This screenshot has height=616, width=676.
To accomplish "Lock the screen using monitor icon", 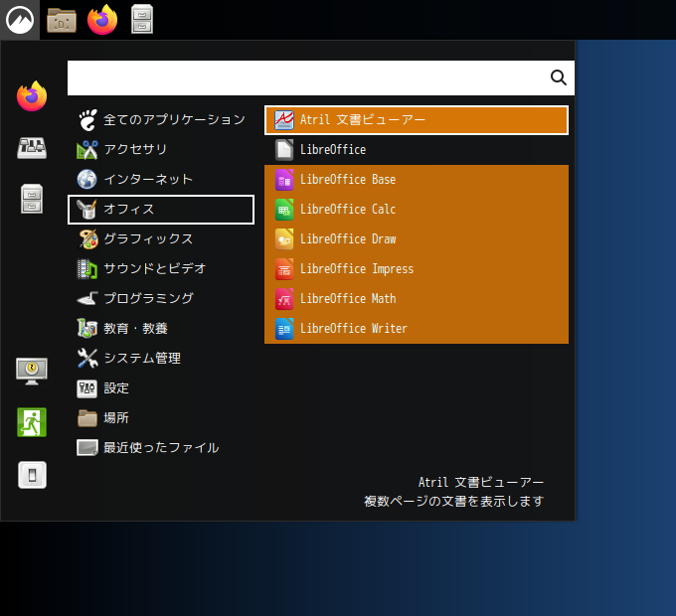I will tap(32, 371).
